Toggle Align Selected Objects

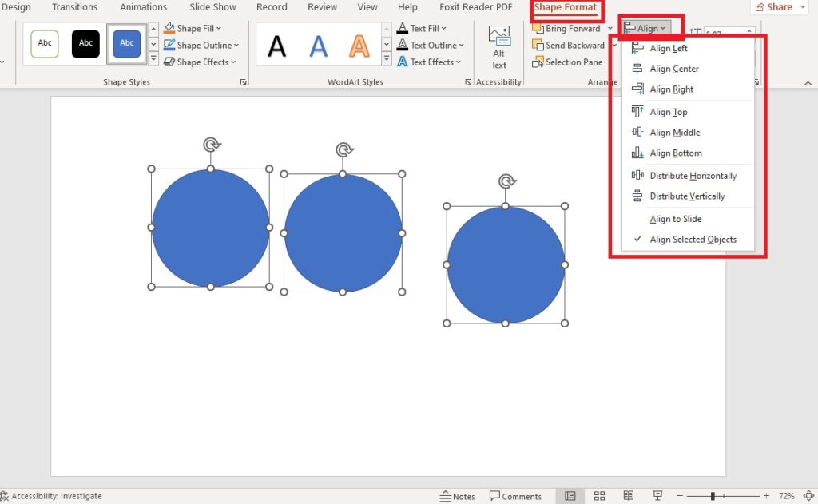point(692,239)
